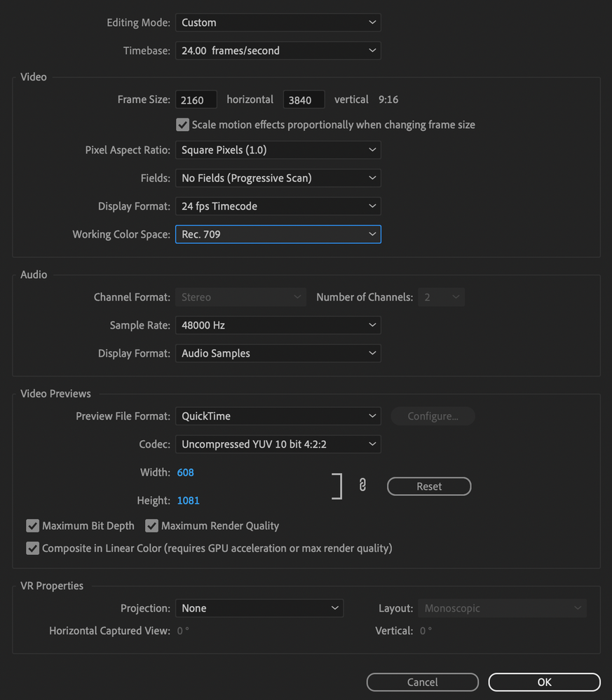Viewport: 612px width, 700px height.
Task: Expand the Codec Uncompressed YUV dropdown
Action: pos(278,444)
